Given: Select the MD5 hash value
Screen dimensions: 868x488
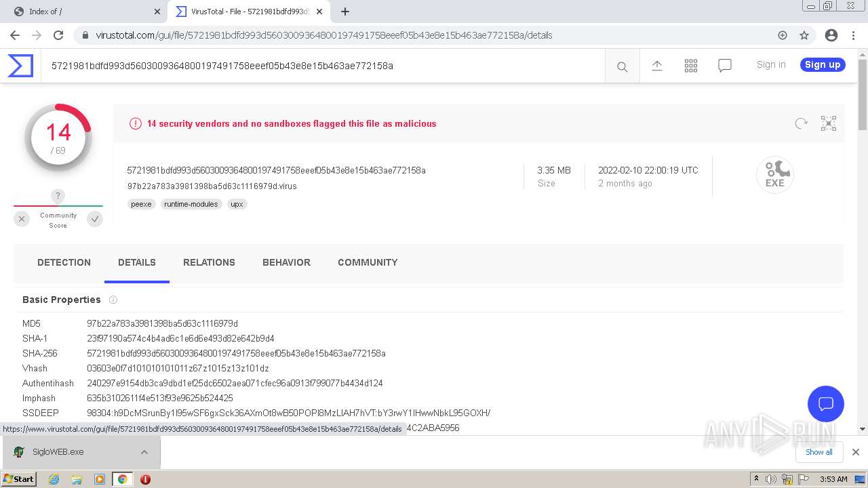Looking at the screenshot, I should [x=162, y=323].
